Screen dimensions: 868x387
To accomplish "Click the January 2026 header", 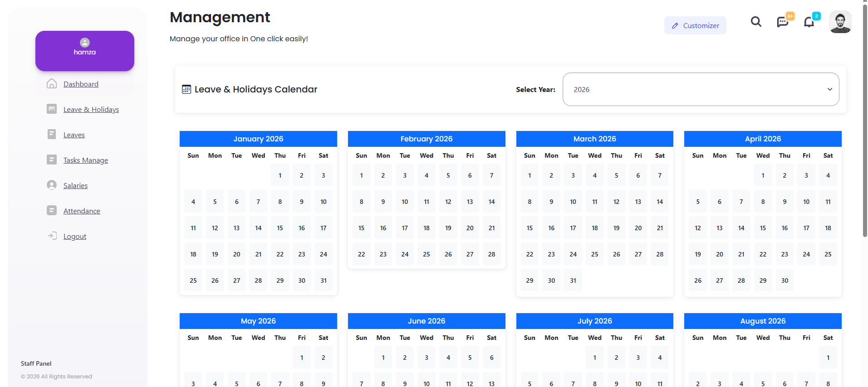I will click(x=258, y=139).
